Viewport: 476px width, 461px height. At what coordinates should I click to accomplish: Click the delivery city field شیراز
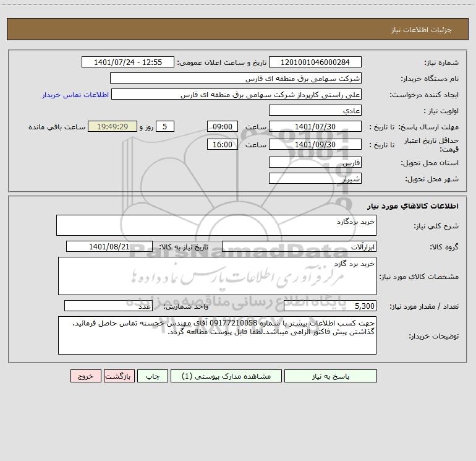[x=315, y=178]
